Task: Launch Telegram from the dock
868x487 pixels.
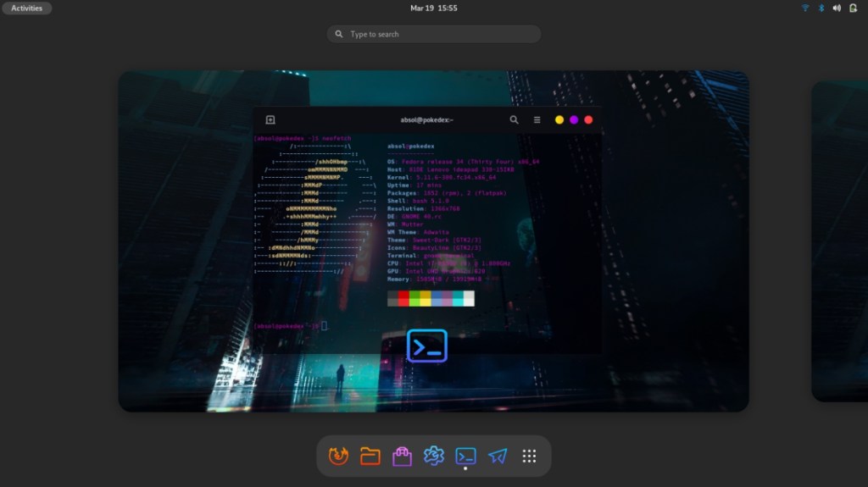Action: (498, 457)
